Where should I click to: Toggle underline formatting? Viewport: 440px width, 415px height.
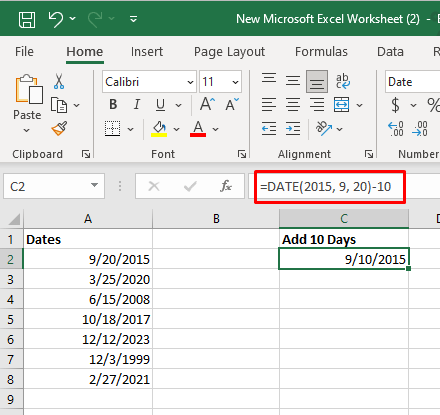[x=160, y=105]
